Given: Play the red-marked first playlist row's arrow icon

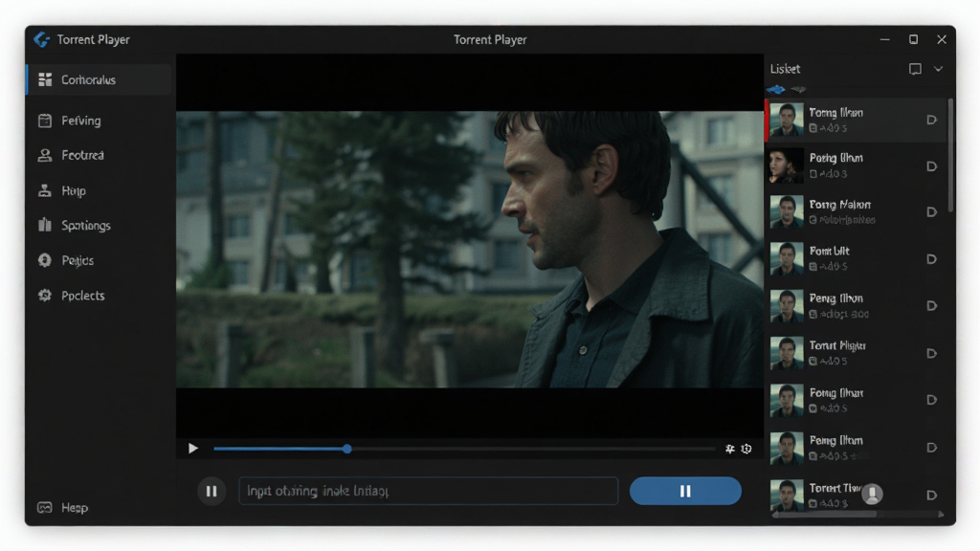Looking at the screenshot, I should tap(931, 120).
